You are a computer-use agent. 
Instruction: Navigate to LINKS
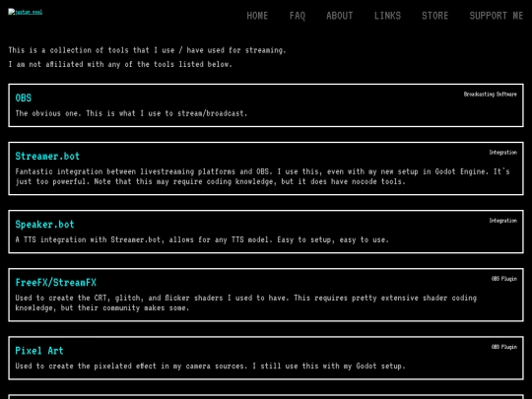coord(387,16)
